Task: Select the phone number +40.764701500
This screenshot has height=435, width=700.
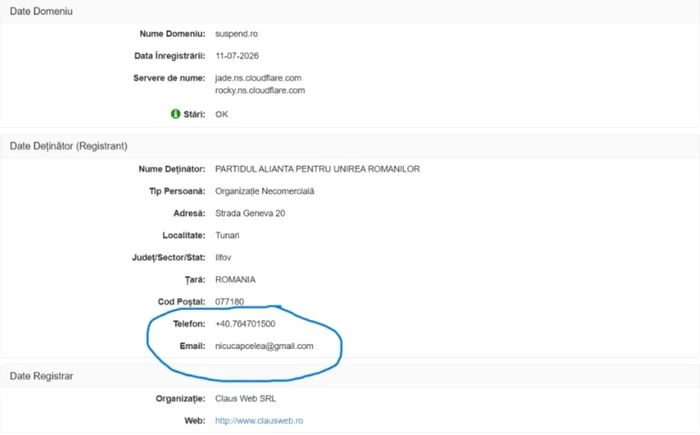Action: [x=245, y=324]
